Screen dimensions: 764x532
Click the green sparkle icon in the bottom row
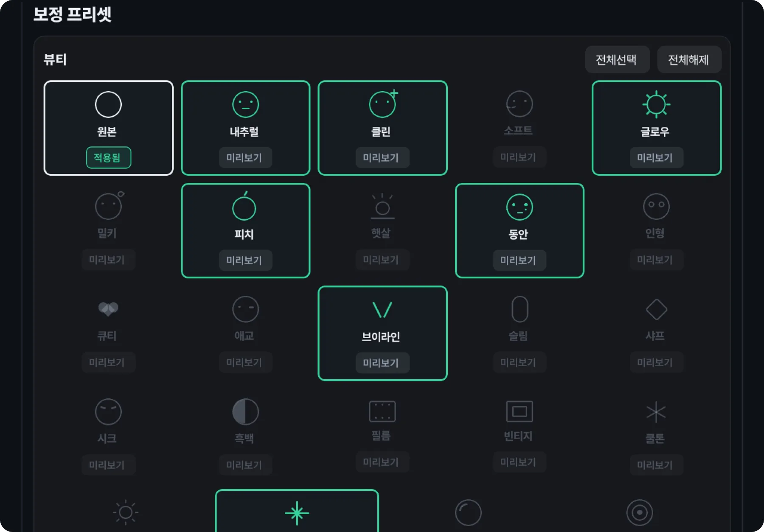(x=297, y=513)
